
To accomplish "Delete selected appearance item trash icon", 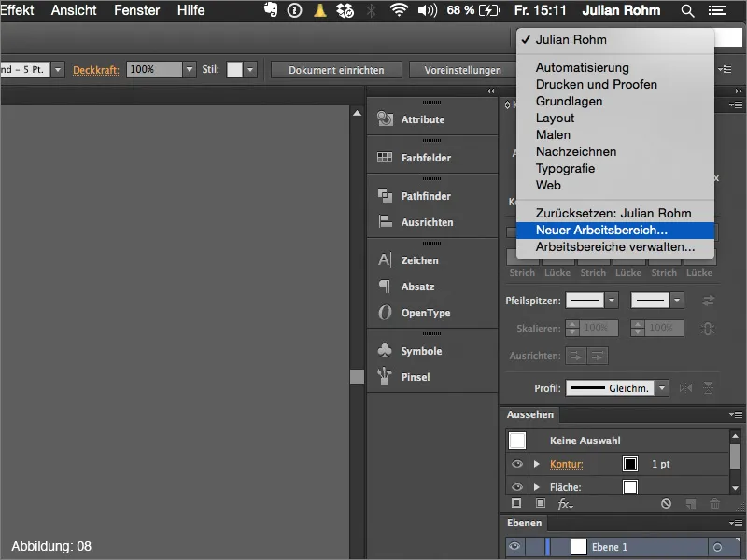I will (714, 503).
